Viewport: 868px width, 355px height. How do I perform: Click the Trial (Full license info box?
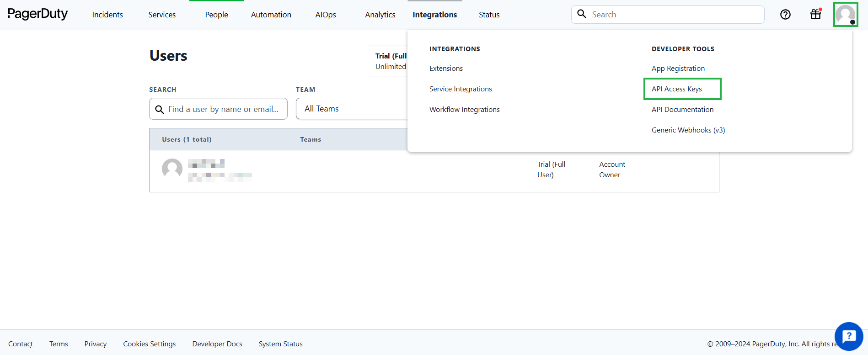pyautogui.click(x=387, y=61)
